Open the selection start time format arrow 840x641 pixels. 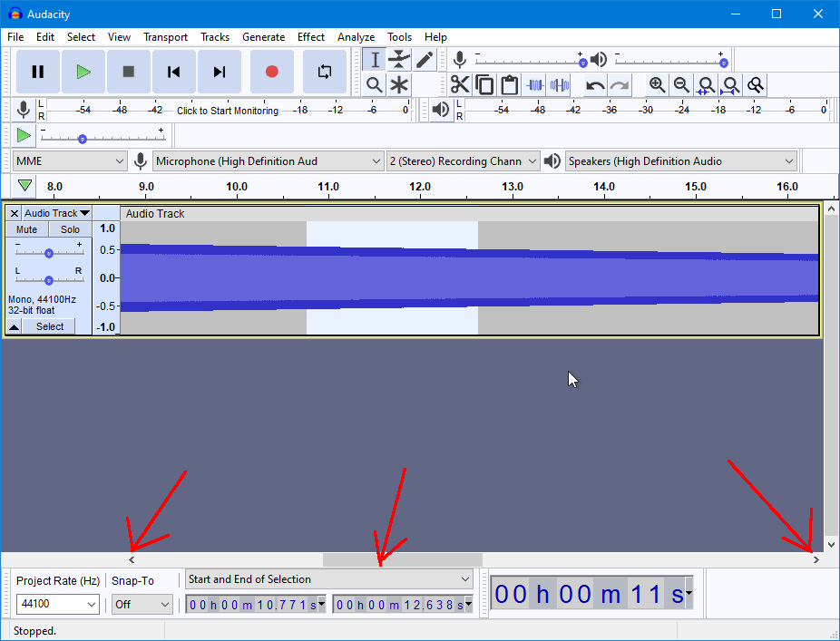click(321, 604)
